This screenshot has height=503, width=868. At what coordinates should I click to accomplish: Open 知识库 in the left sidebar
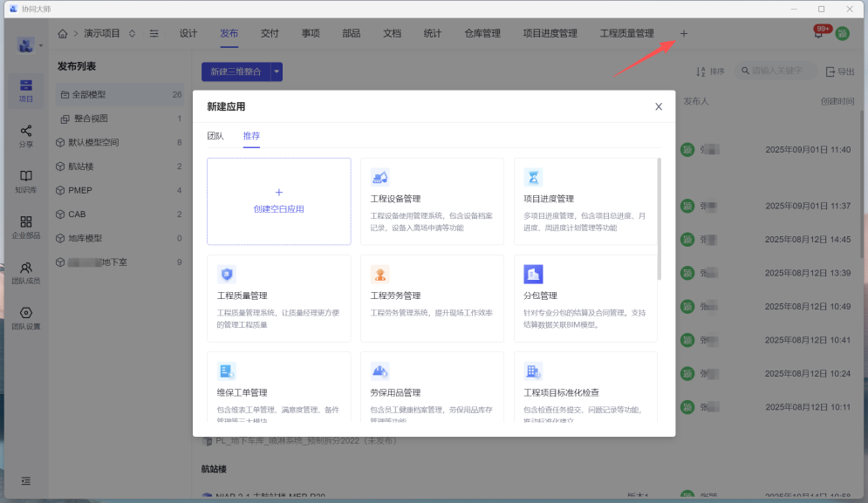[26, 181]
